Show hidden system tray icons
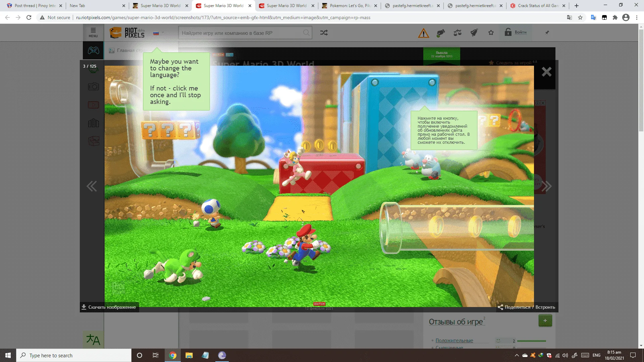This screenshot has width=644, height=362. (x=517, y=355)
